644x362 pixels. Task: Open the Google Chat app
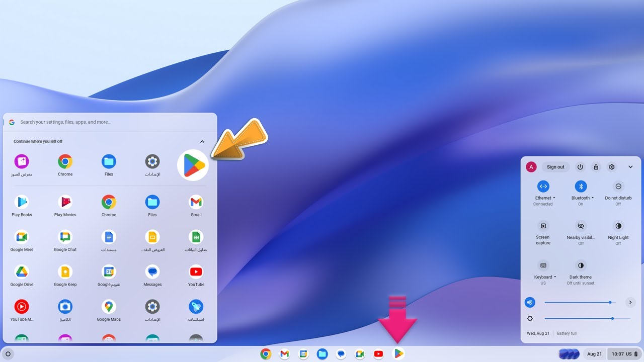point(65,237)
